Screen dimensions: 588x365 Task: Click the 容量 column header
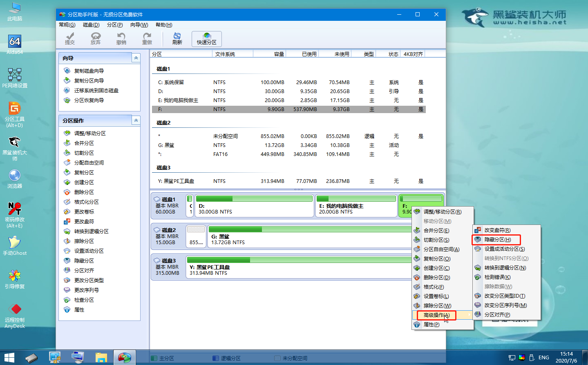tap(270, 54)
